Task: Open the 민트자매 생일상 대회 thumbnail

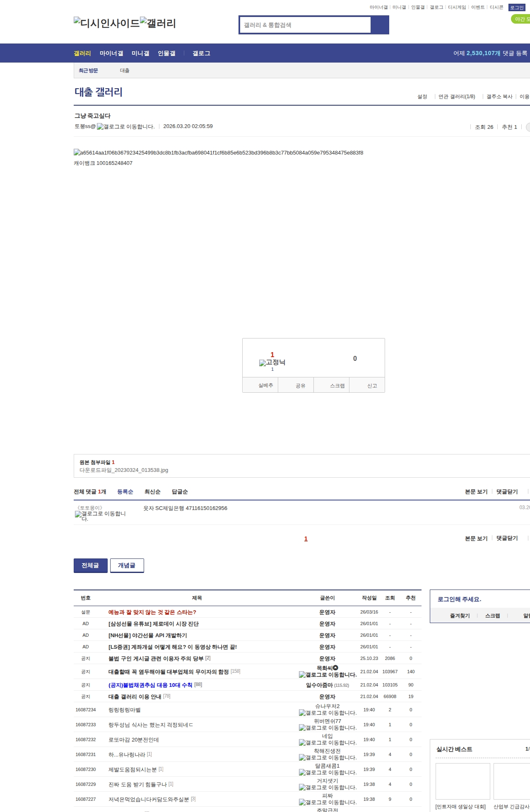Action: 463,781
